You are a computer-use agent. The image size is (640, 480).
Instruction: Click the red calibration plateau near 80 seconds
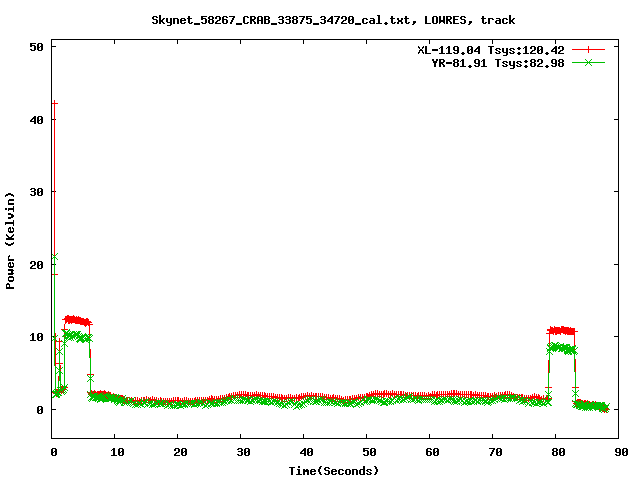[x=562, y=330]
